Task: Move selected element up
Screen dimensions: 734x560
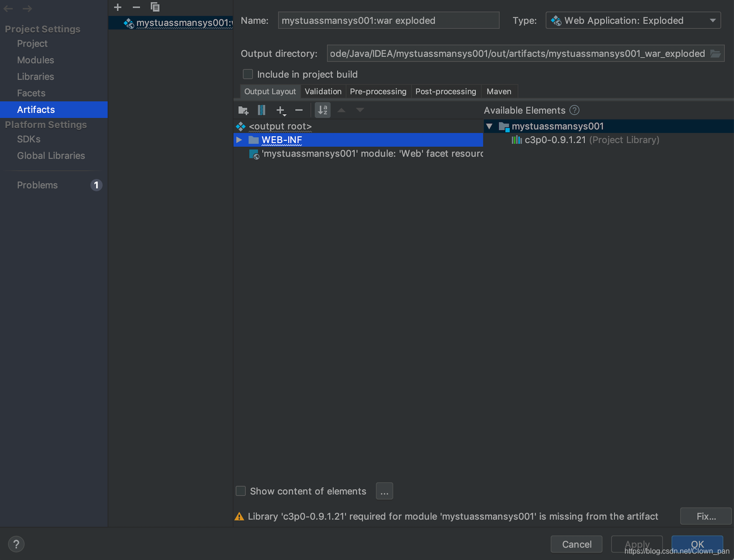Action: [x=341, y=110]
